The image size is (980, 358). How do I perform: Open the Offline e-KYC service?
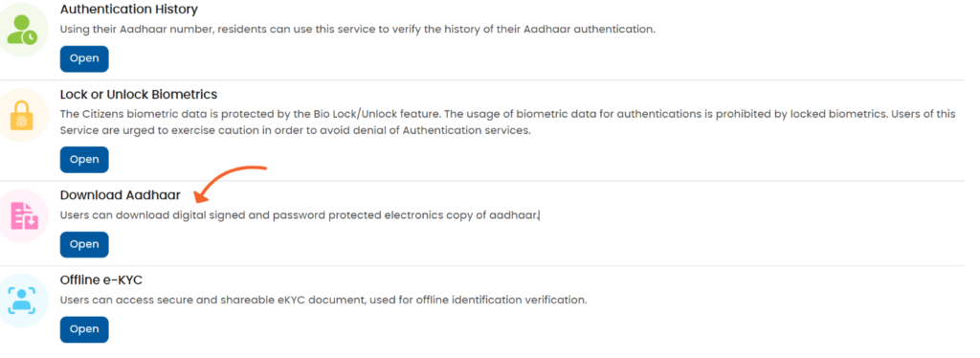tap(84, 329)
